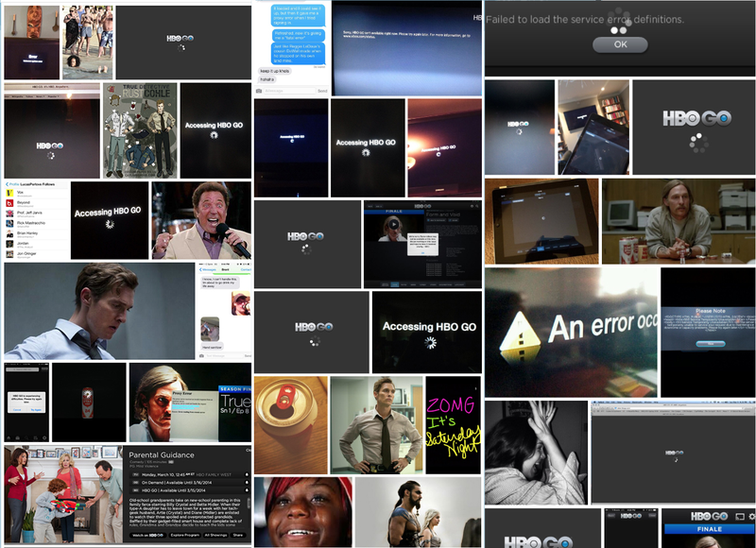The height and width of the screenshot is (548, 756).
Task: Click the play icon on the Form and Void video
Action: 394,224
